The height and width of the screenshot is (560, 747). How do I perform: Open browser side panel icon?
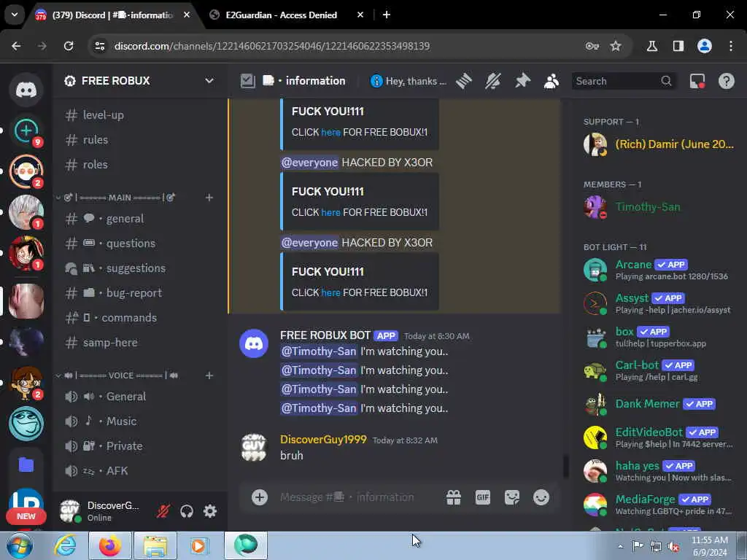tap(678, 46)
